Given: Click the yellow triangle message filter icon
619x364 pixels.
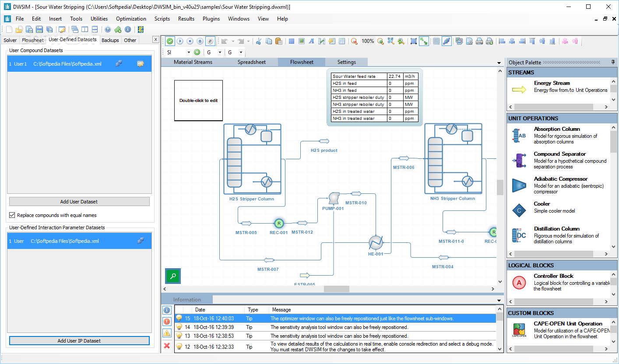Looking at the screenshot, I should click(x=167, y=333).
